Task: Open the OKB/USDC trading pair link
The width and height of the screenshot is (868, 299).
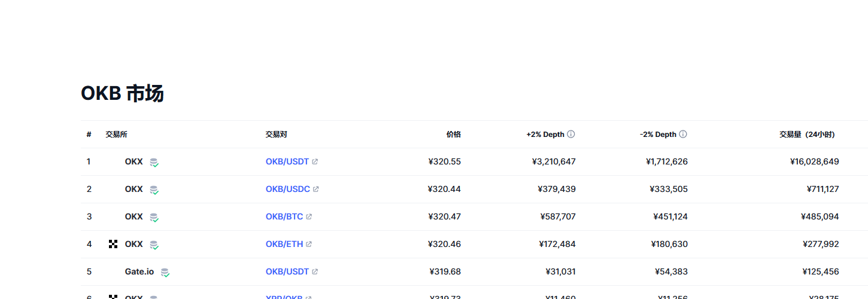Action: point(288,189)
